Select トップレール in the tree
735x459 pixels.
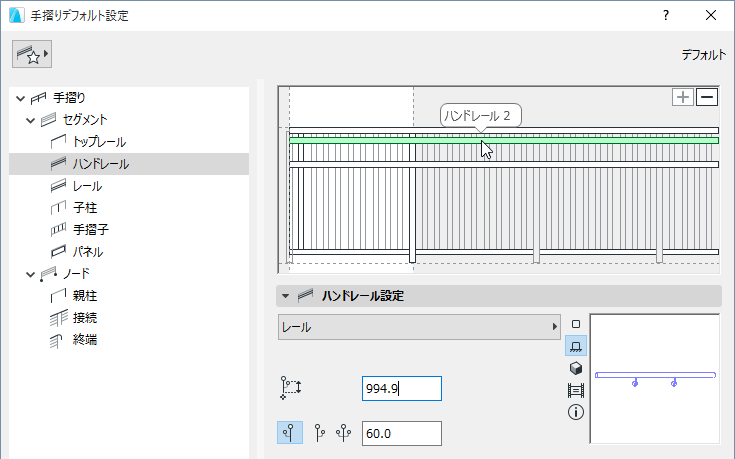pyautogui.click(x=99, y=142)
